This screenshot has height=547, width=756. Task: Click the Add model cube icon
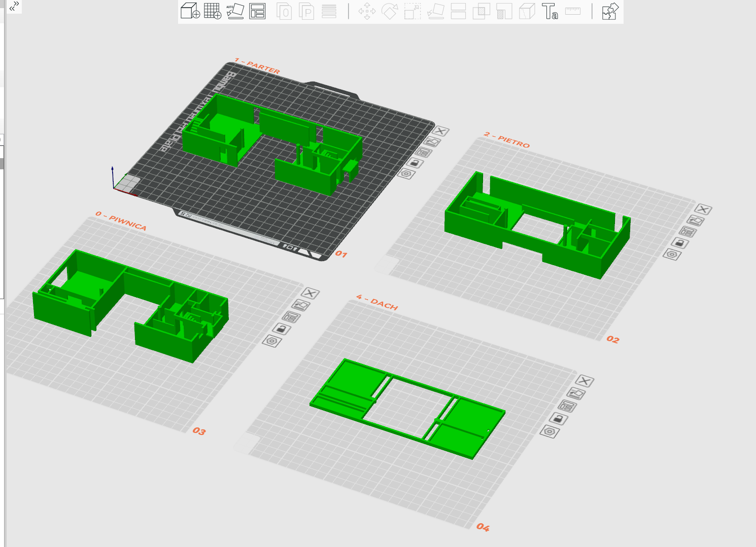click(x=190, y=11)
